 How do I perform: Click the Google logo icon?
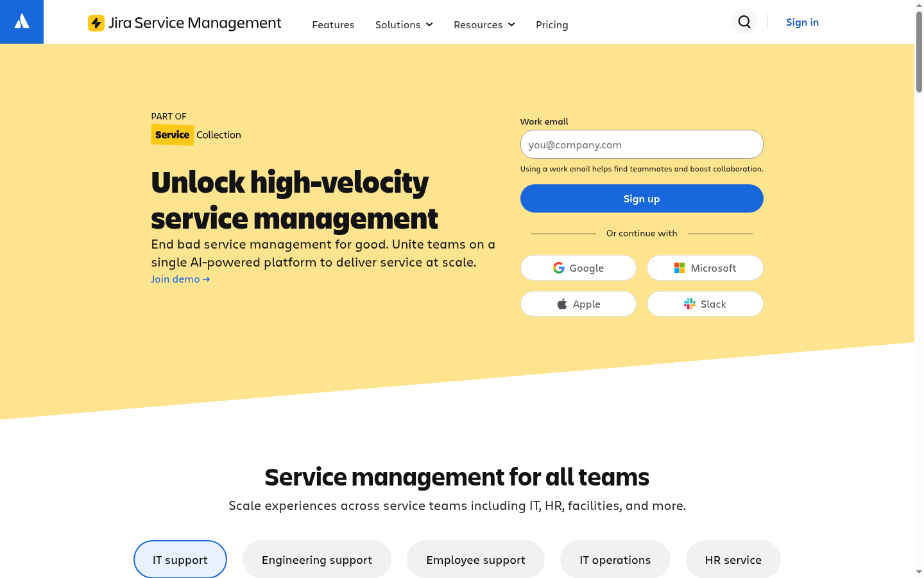559,268
